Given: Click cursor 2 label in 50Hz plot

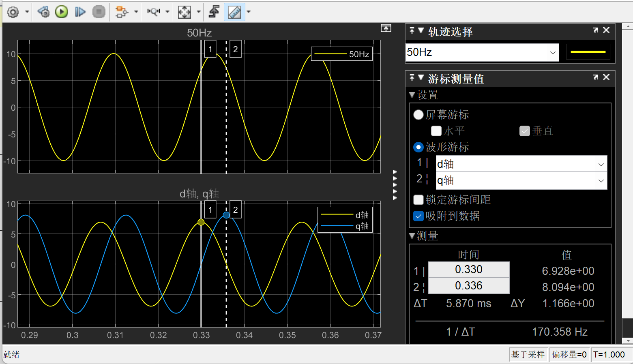Looking at the screenshot, I should [236, 49].
